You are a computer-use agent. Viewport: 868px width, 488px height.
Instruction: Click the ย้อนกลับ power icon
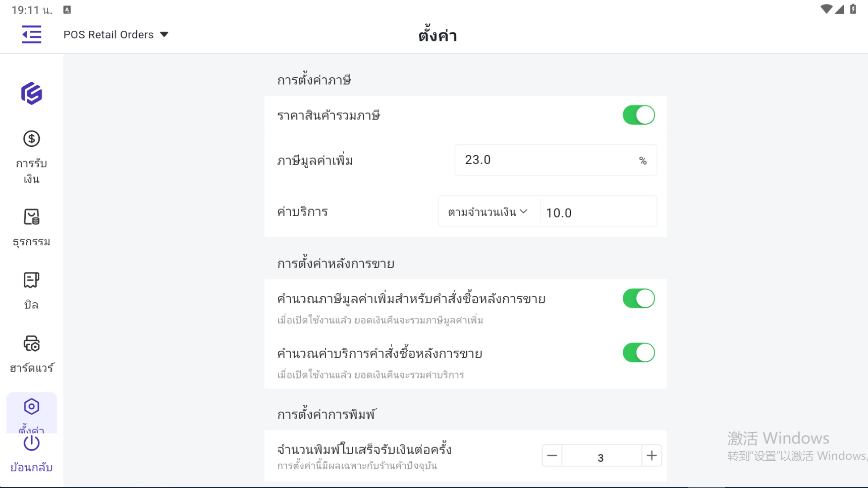(x=31, y=443)
